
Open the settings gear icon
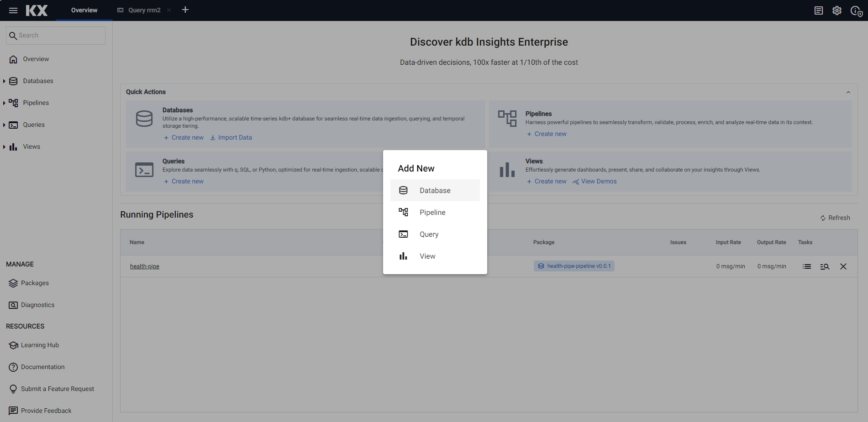(x=837, y=10)
